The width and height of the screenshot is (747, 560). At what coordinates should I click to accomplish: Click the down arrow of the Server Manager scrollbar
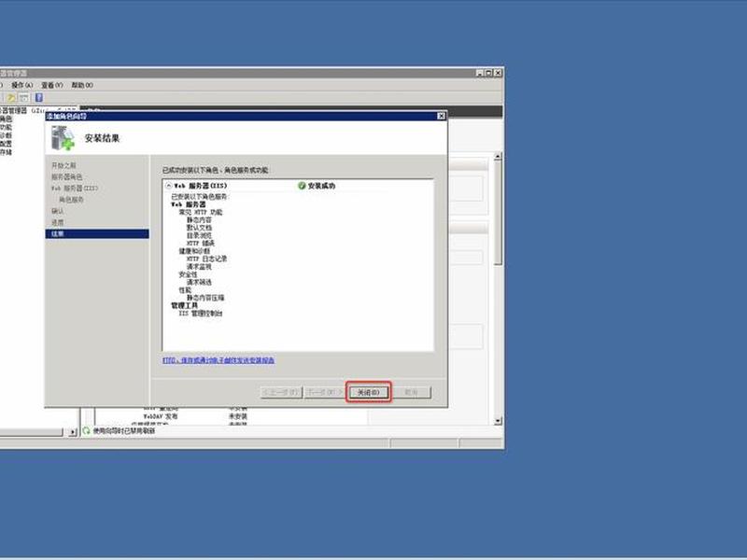pyautogui.click(x=498, y=421)
